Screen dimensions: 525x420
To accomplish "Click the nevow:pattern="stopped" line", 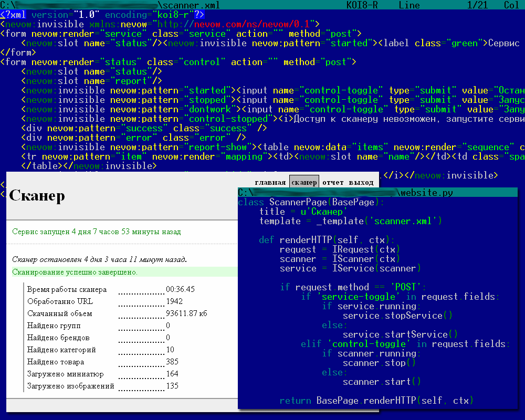I will 273,100.
